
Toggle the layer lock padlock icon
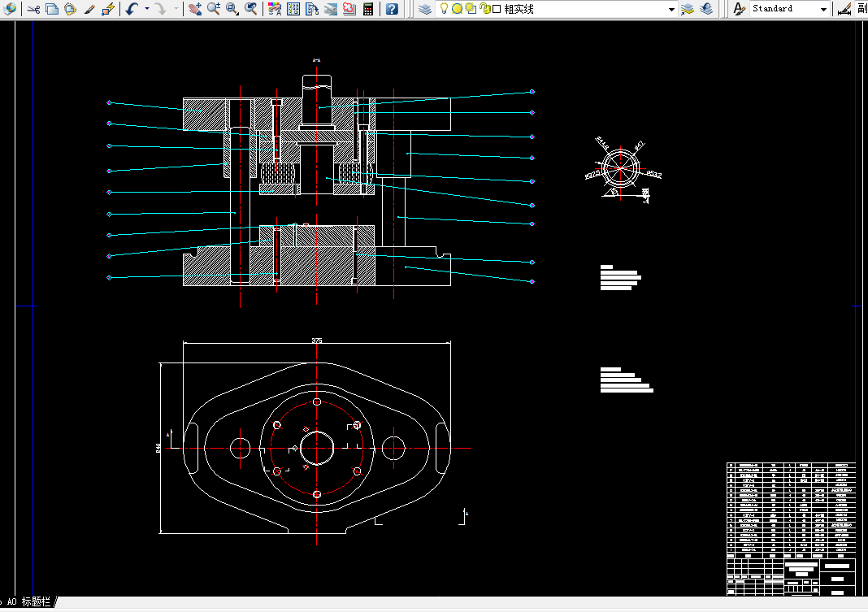click(485, 8)
